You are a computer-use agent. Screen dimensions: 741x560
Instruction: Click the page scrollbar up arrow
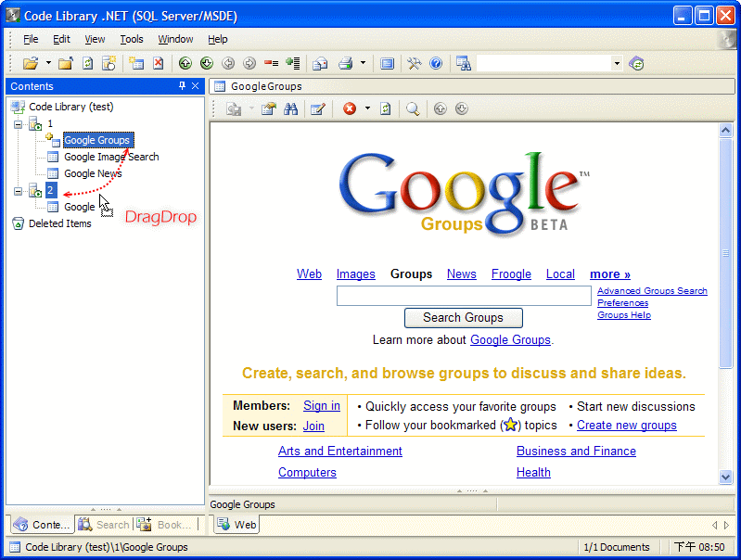click(x=725, y=130)
